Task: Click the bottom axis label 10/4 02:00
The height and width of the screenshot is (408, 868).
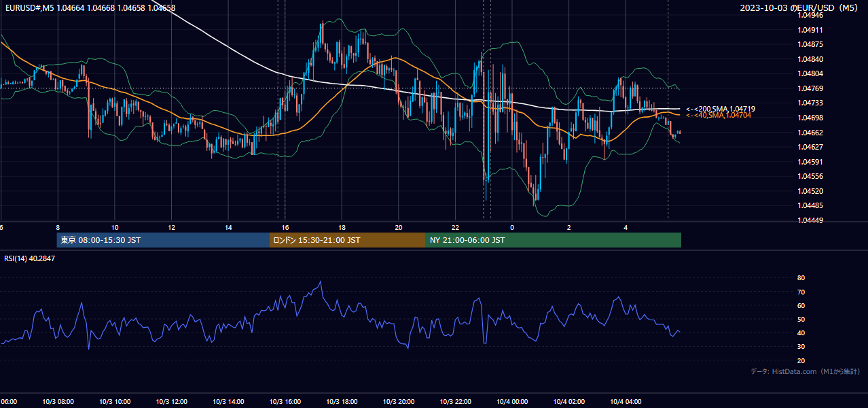Action: (x=569, y=402)
